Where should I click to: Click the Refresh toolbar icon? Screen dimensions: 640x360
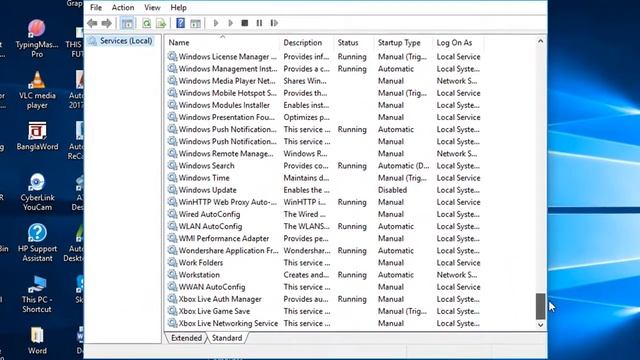147,23
